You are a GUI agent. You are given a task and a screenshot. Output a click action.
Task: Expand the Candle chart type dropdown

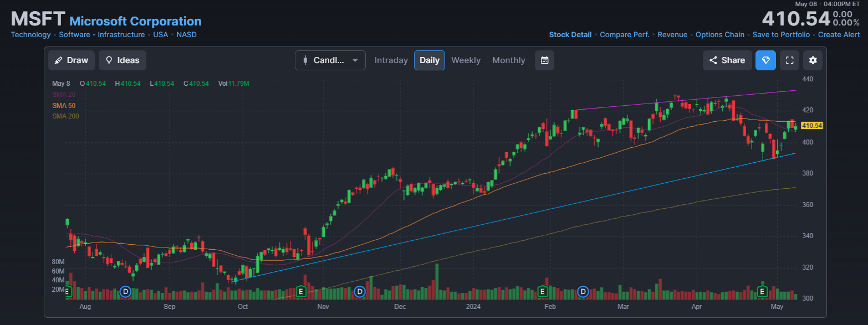(x=330, y=60)
